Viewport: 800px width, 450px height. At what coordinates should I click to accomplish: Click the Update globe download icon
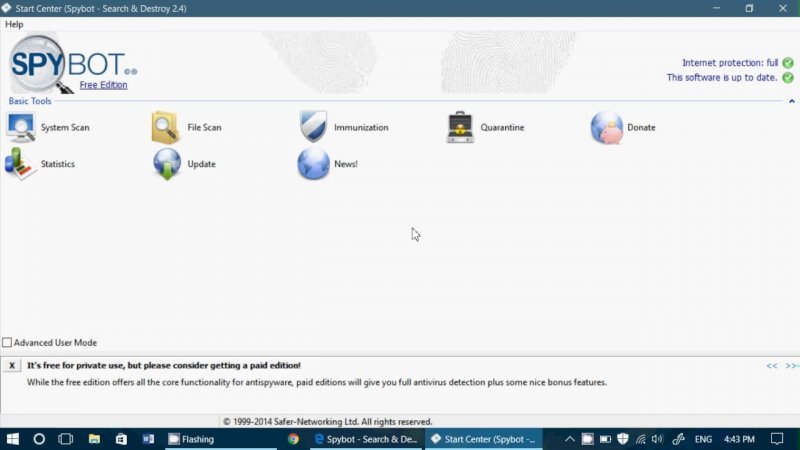pyautogui.click(x=167, y=164)
